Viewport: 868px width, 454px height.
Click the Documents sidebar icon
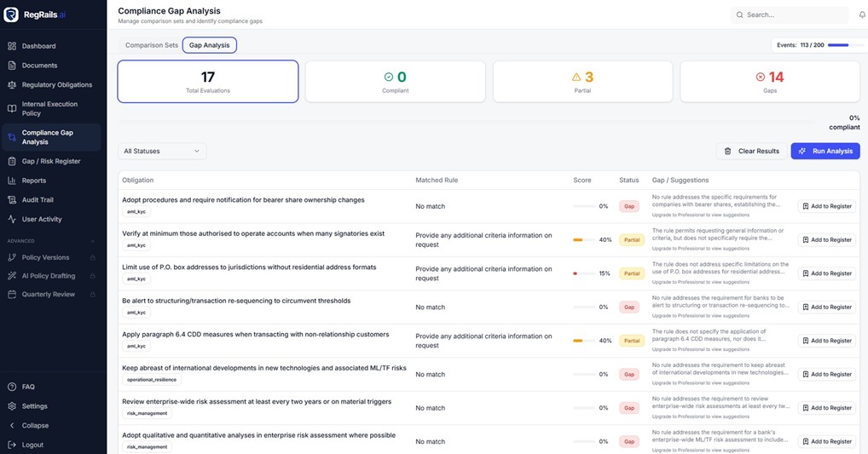[12, 66]
